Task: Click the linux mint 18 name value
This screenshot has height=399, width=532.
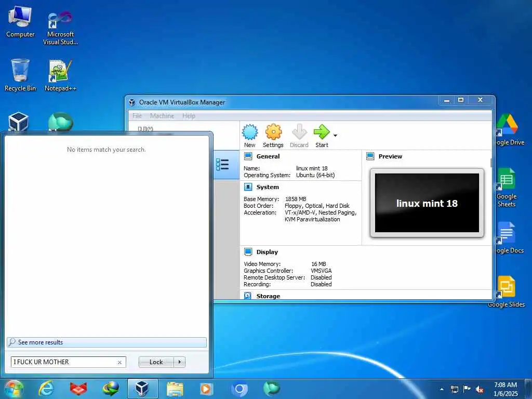Action: point(312,168)
